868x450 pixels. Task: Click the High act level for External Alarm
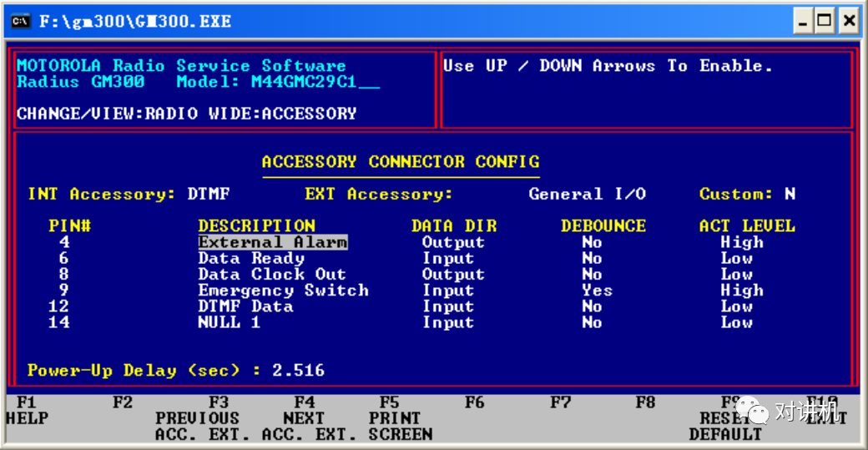pos(742,242)
